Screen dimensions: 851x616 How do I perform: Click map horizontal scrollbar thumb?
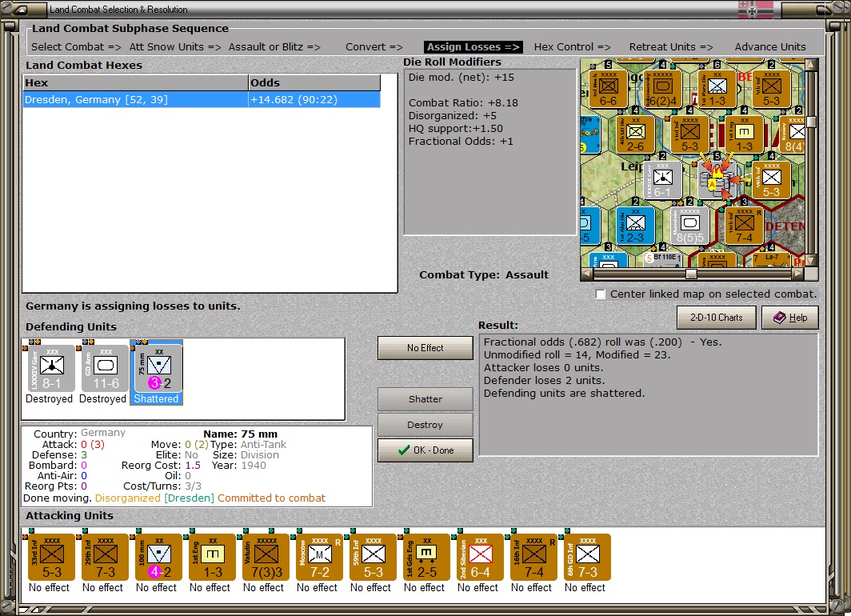pos(691,274)
